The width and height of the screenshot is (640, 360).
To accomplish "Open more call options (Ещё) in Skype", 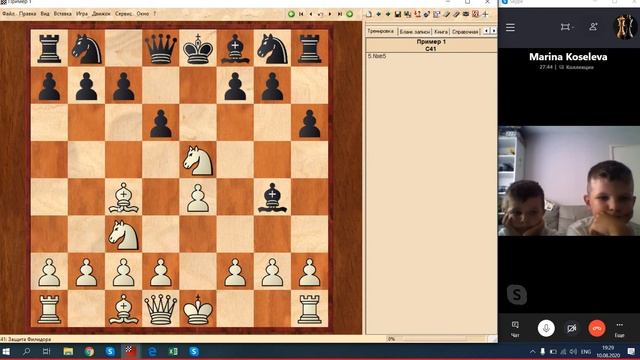I will click(x=620, y=329).
